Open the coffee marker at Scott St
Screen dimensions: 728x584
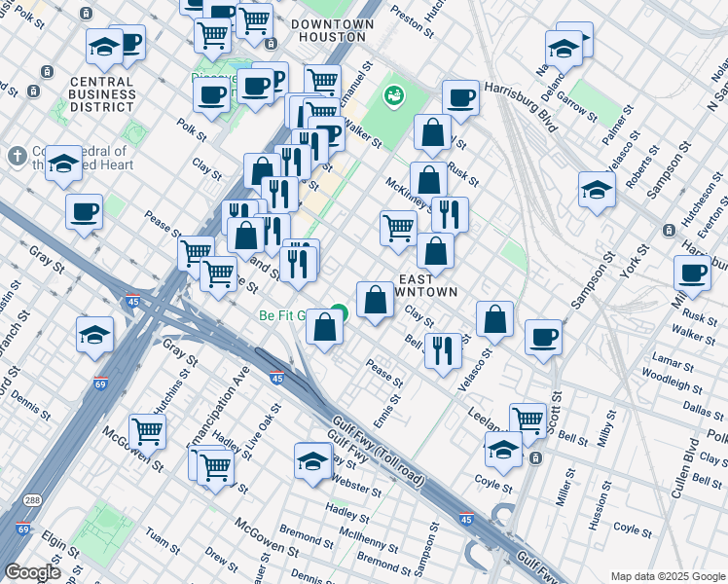pos(544,338)
